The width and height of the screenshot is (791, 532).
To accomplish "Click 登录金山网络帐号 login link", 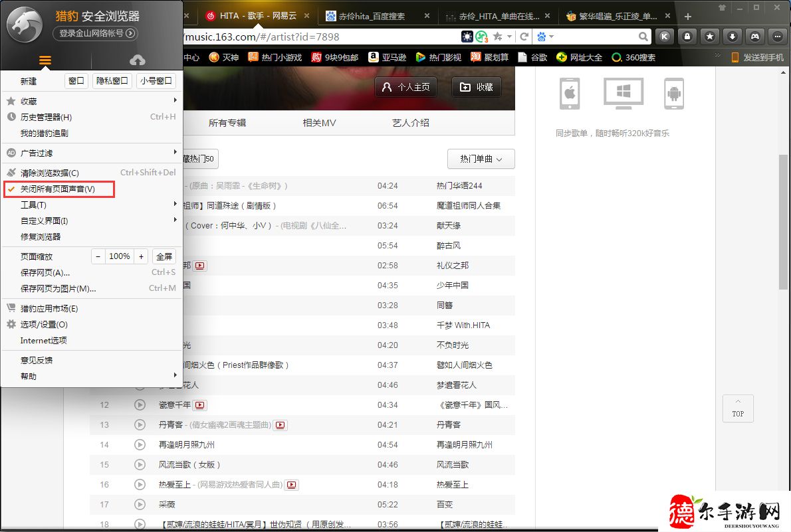I will tap(95, 33).
